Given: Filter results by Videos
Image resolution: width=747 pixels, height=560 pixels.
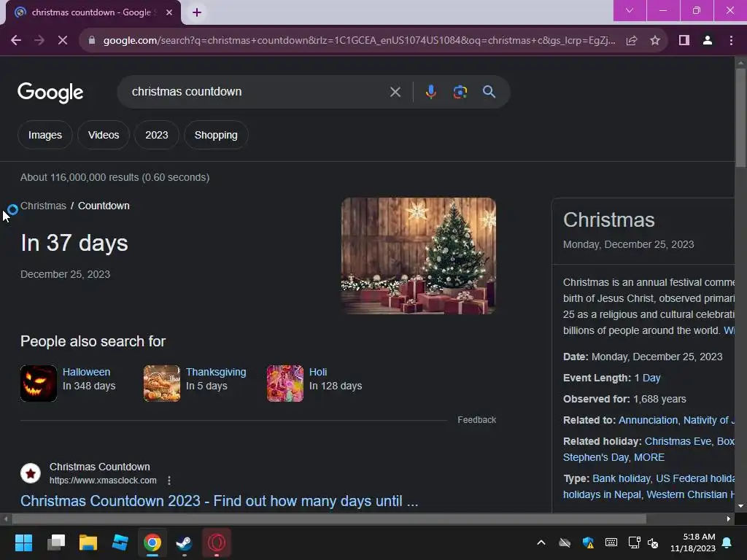Looking at the screenshot, I should 104,135.
